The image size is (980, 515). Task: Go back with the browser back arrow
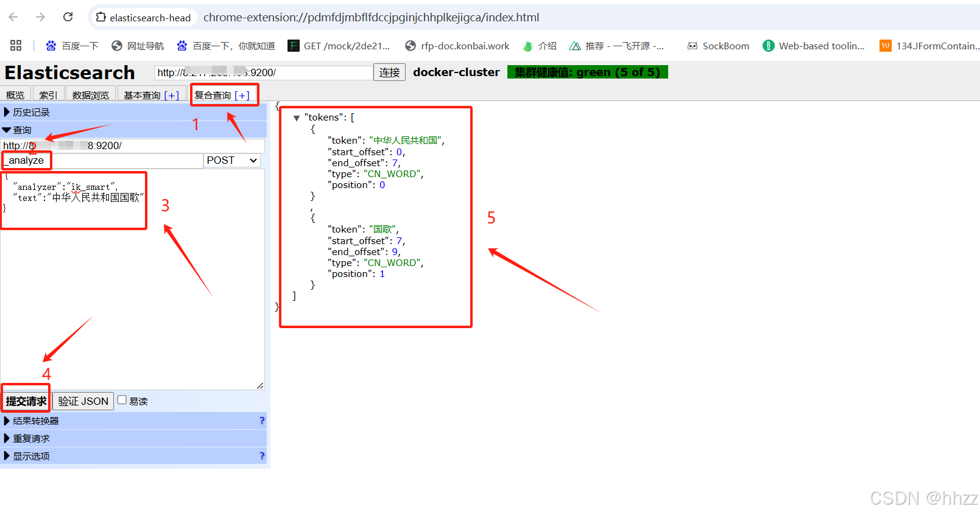click(13, 17)
